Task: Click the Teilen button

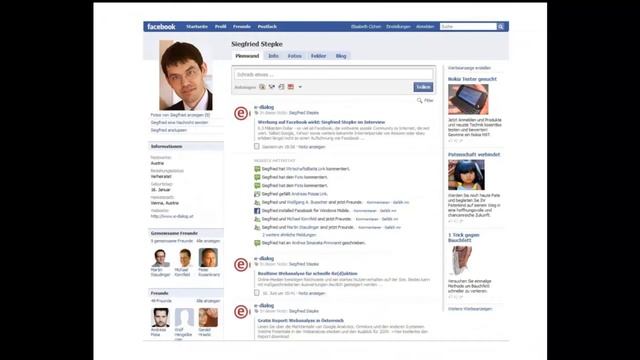Action: point(423,87)
